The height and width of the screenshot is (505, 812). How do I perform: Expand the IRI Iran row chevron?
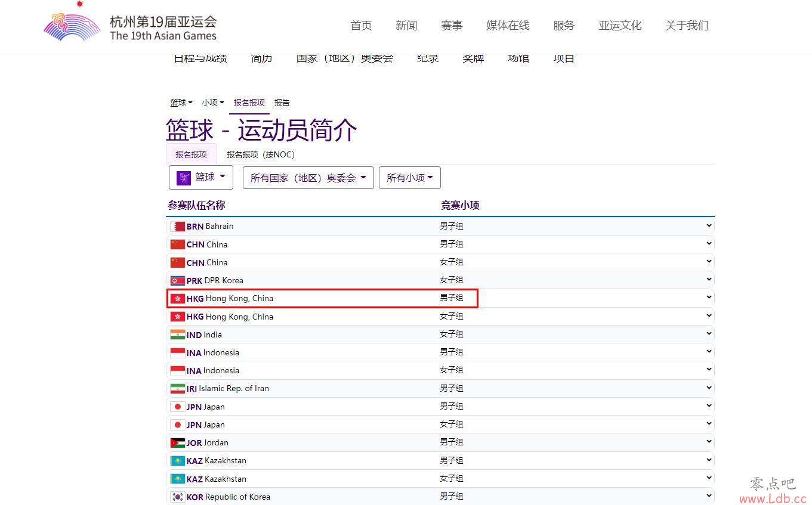point(709,388)
